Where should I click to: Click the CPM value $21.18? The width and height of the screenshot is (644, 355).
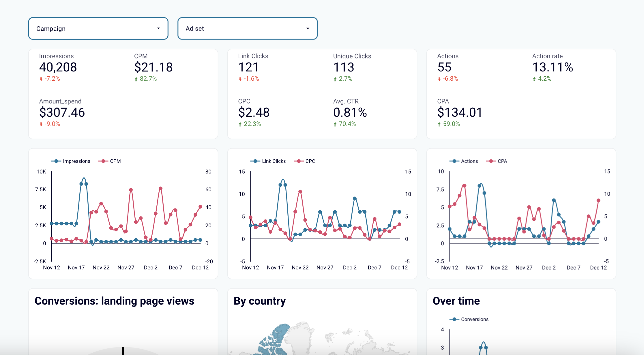153,67
